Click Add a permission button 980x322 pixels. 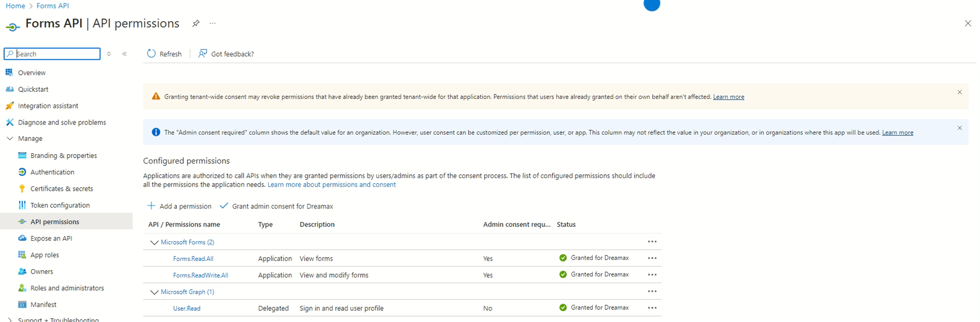tap(180, 206)
